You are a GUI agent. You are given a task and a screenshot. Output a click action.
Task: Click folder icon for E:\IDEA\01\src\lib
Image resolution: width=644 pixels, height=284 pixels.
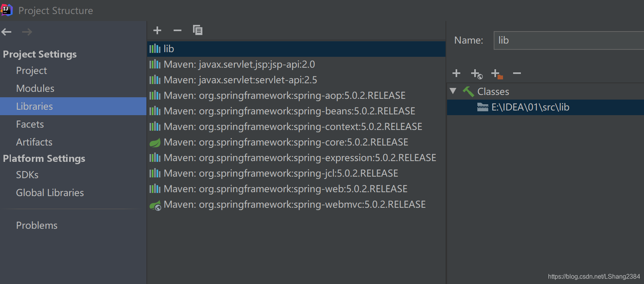pos(482,107)
